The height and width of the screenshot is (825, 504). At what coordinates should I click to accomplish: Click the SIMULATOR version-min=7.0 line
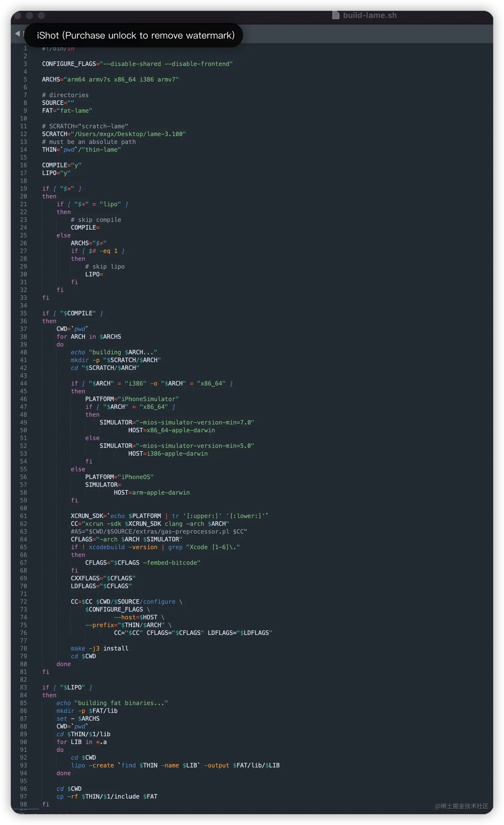point(177,422)
